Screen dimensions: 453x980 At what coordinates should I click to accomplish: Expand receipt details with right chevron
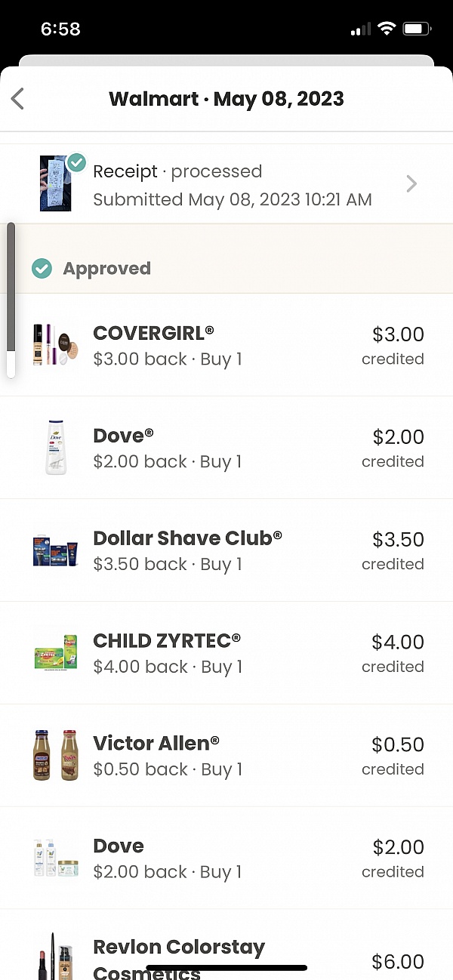pos(411,183)
